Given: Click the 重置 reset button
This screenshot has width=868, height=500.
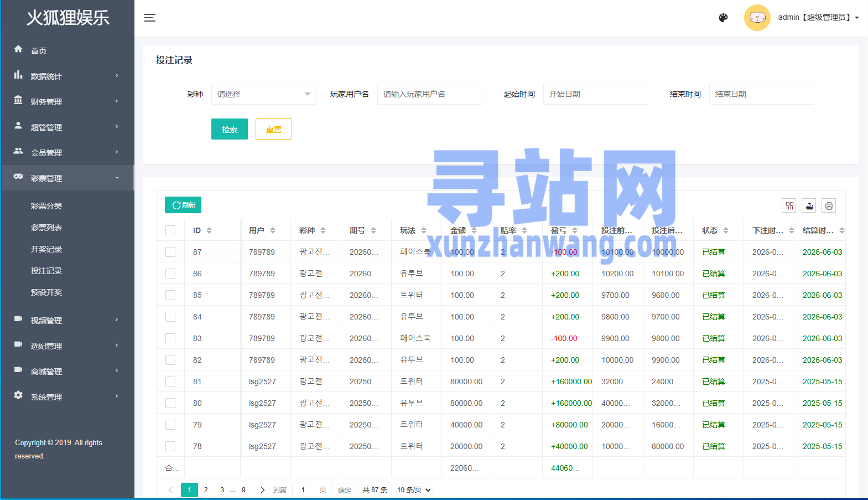Looking at the screenshot, I should (274, 129).
